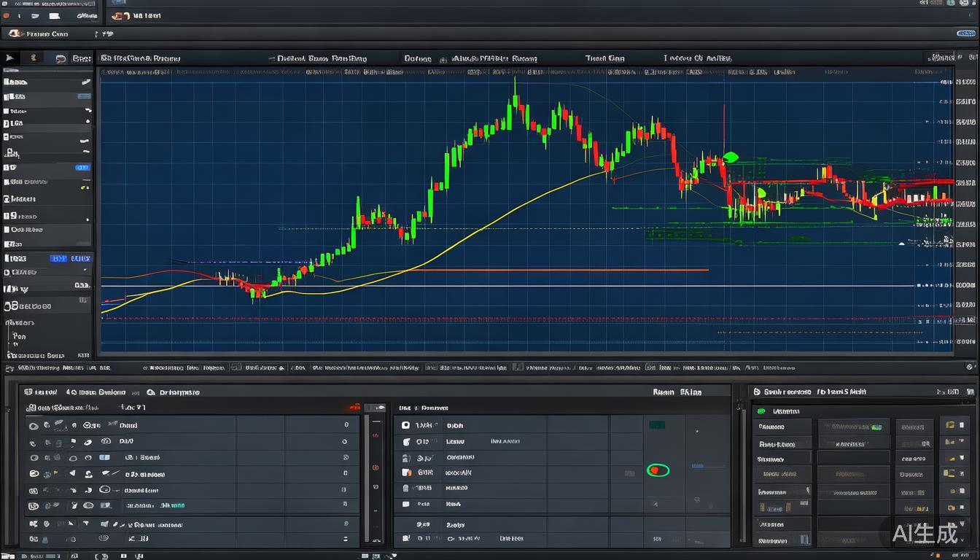The width and height of the screenshot is (980, 560).
Task: Click the teal button in the middle bottom panel
Action: coord(656,424)
